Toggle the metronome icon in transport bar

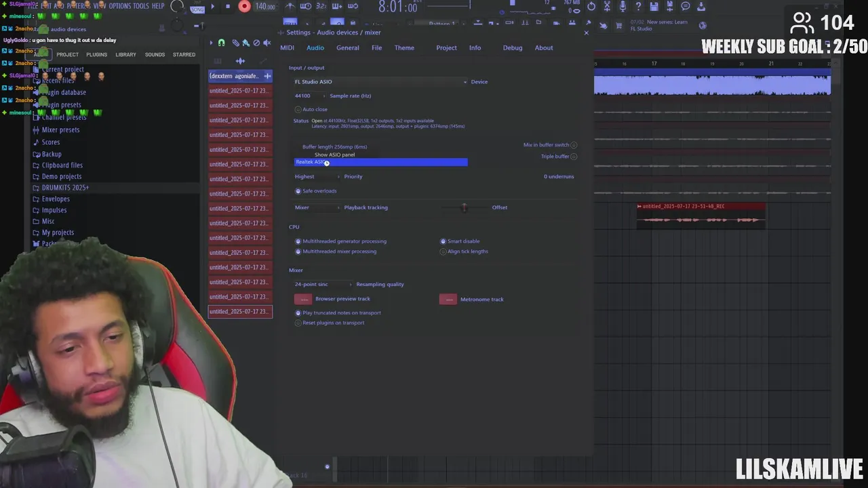tap(290, 6)
